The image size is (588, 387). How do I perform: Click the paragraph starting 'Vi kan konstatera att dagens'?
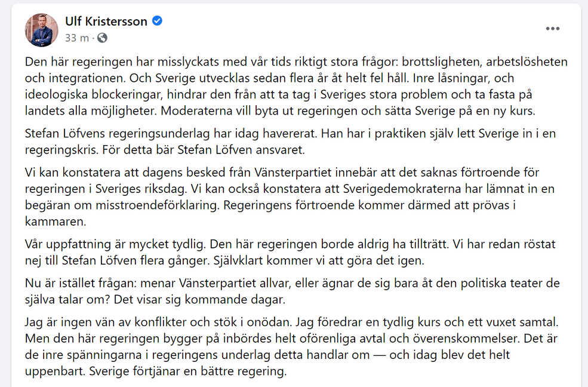290,197
